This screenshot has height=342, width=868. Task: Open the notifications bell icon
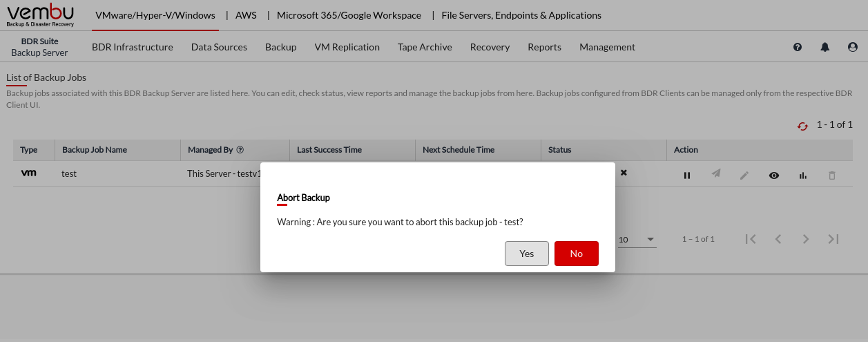(824, 47)
